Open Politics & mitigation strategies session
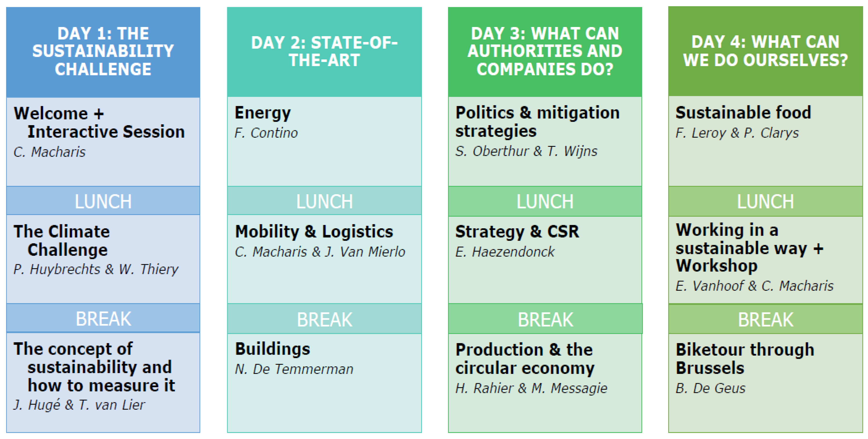This screenshot has width=868, height=439. pos(545,142)
